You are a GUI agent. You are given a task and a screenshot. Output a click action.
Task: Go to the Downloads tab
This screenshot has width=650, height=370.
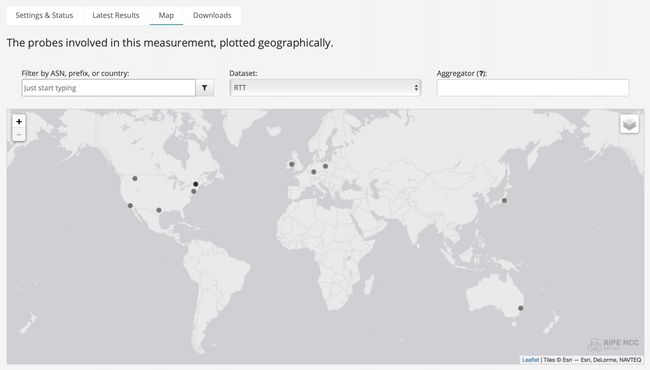(212, 15)
